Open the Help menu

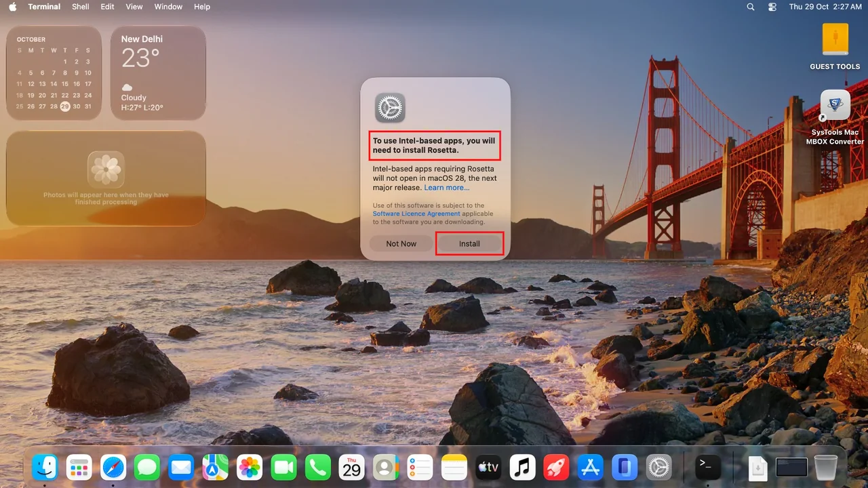202,7
